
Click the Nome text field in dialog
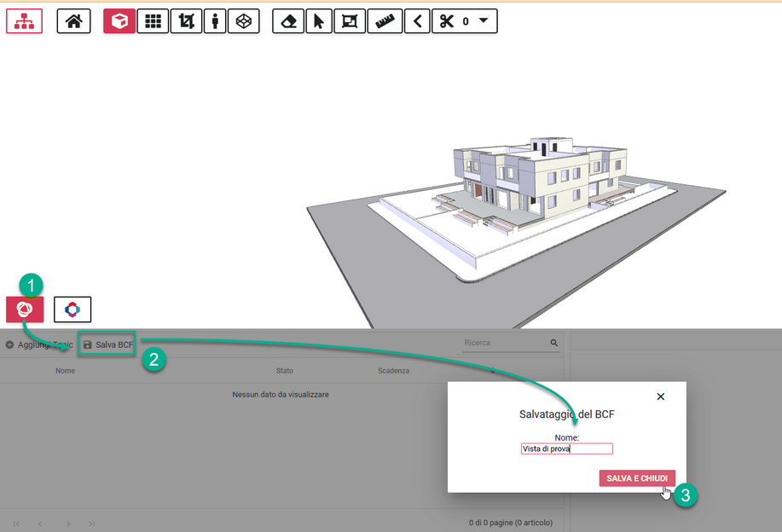pyautogui.click(x=566, y=448)
